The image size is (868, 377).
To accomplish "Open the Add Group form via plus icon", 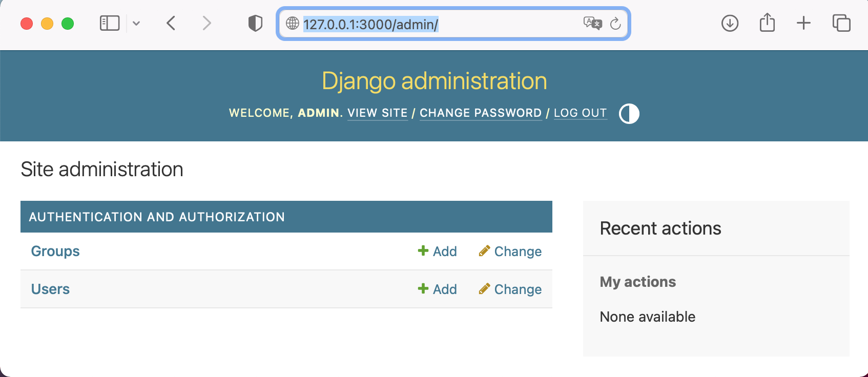I will tap(423, 251).
